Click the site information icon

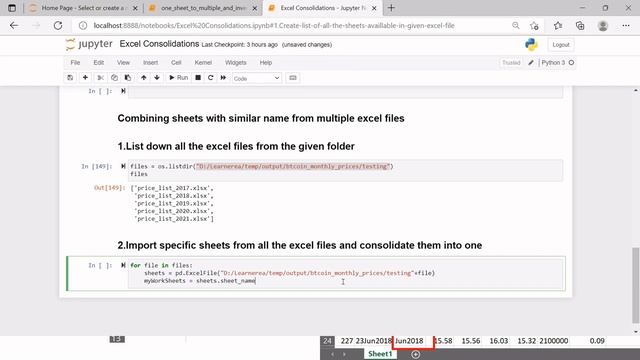point(83,25)
